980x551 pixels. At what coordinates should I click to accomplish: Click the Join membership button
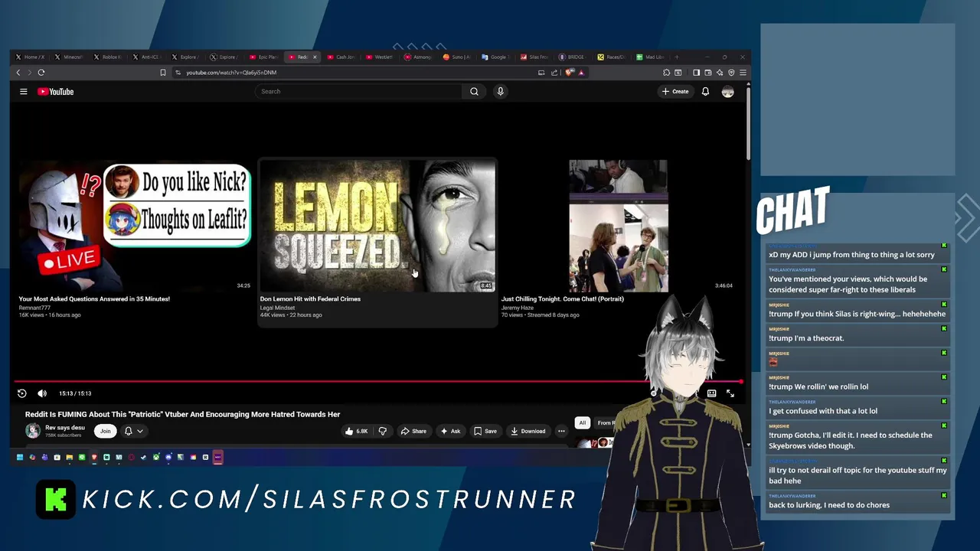click(105, 431)
